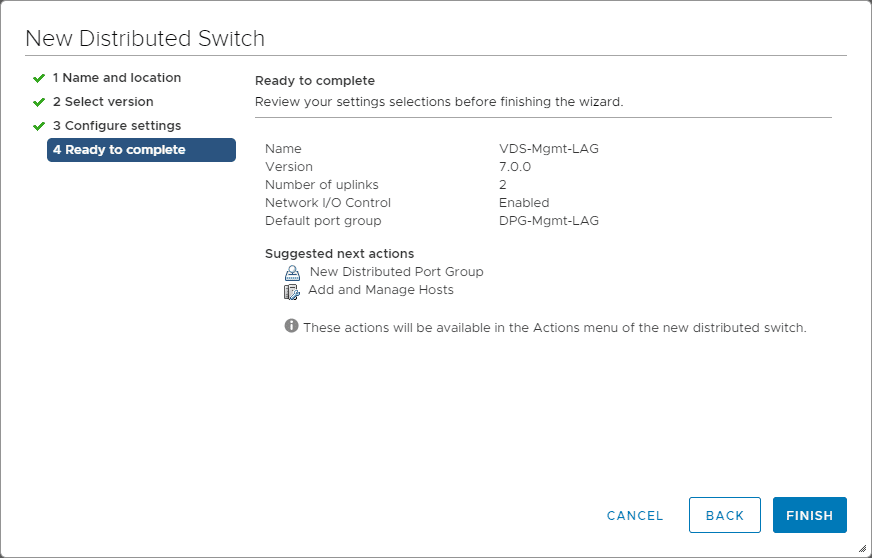The image size is (872, 558).
Task: Click the Network I/O Control Enabled value
Action: coord(524,203)
